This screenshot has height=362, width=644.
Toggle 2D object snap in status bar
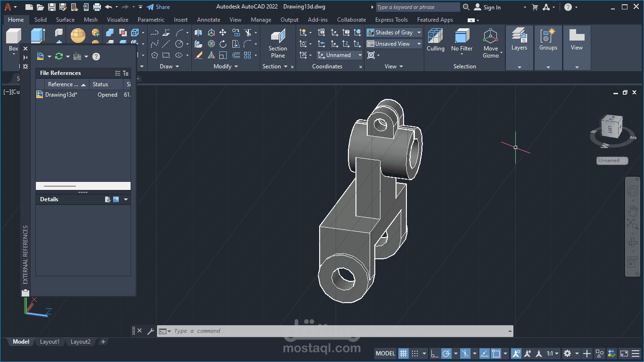click(x=496, y=353)
